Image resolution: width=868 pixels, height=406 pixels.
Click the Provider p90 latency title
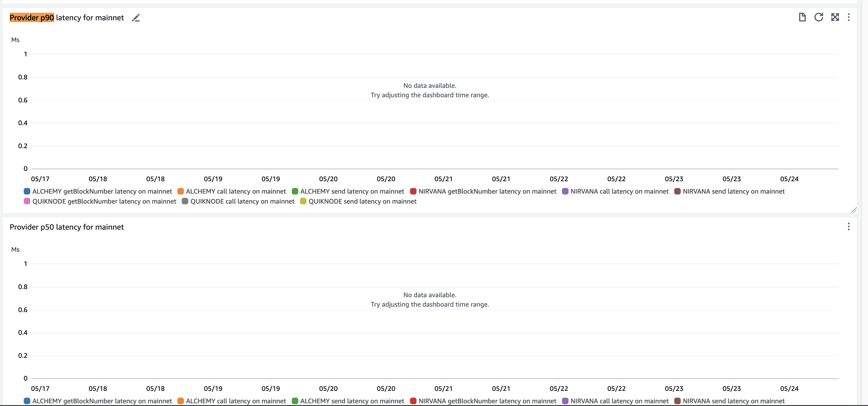[67, 18]
